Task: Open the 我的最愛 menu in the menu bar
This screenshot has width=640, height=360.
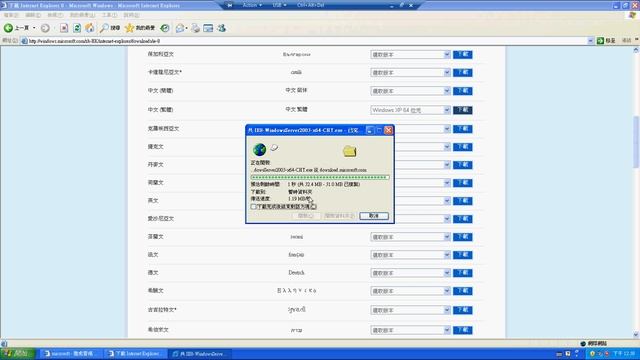Action: [x=82, y=15]
